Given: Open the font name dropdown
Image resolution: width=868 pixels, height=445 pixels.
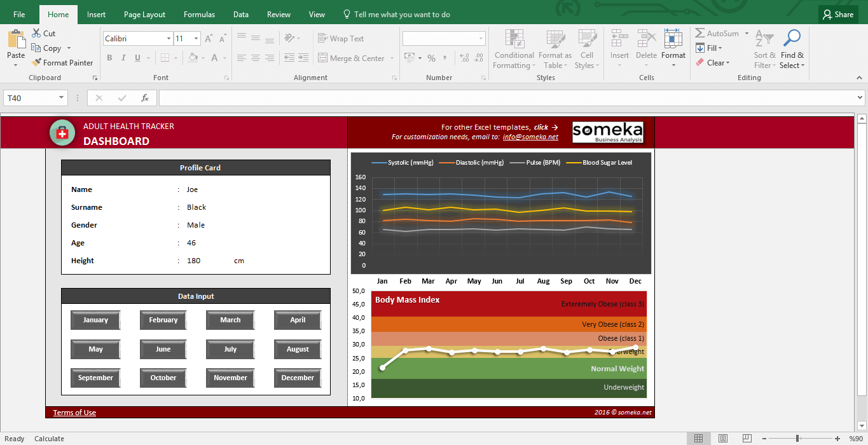Looking at the screenshot, I should 168,39.
